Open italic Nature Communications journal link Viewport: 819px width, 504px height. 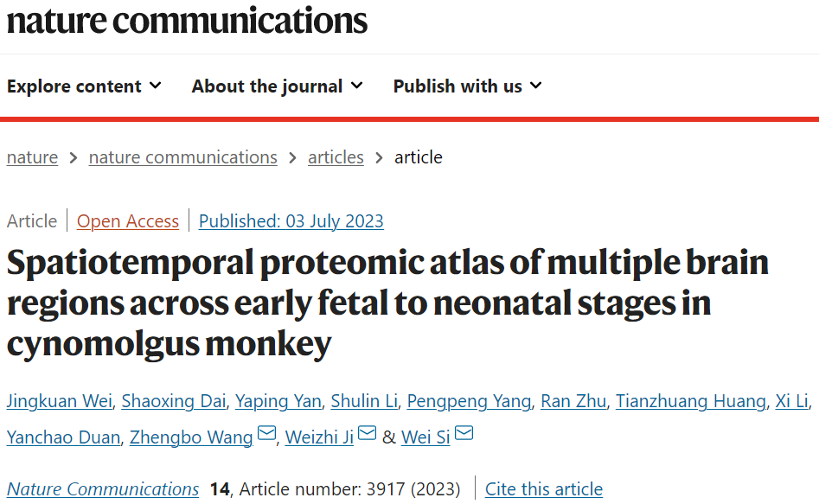click(103, 489)
